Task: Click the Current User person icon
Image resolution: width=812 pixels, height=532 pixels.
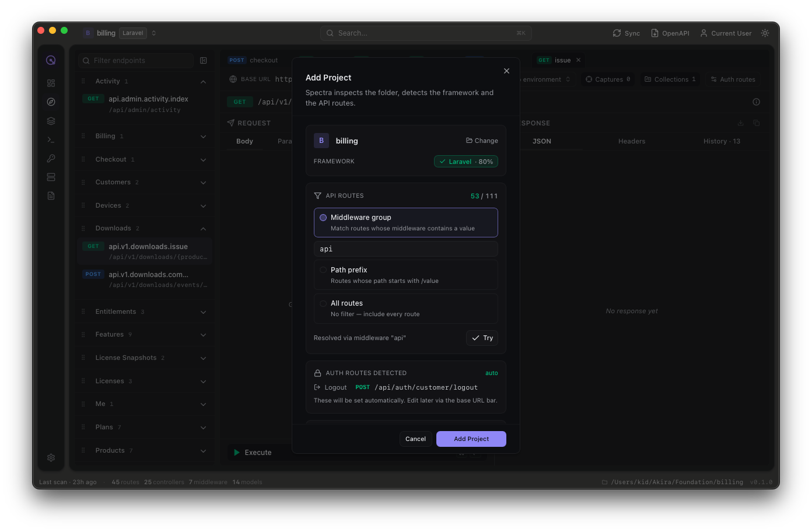Action: coord(703,33)
